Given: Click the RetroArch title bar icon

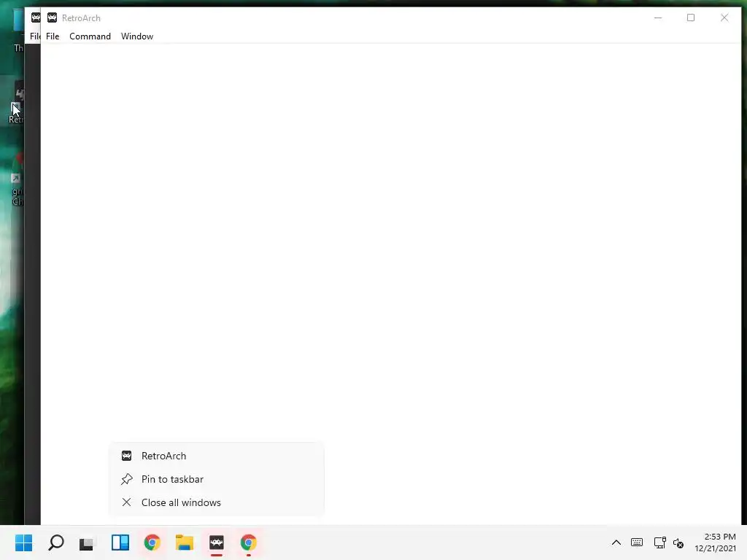Looking at the screenshot, I should (x=52, y=17).
